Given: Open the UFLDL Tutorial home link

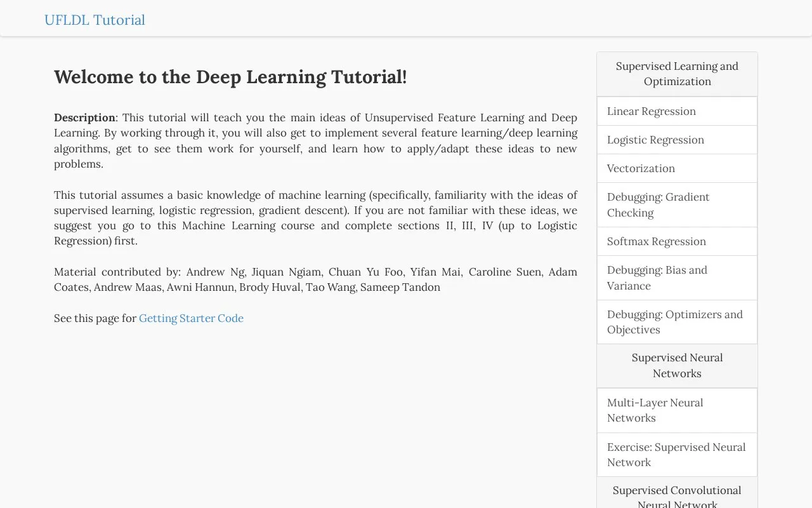Looking at the screenshot, I should (x=95, y=20).
